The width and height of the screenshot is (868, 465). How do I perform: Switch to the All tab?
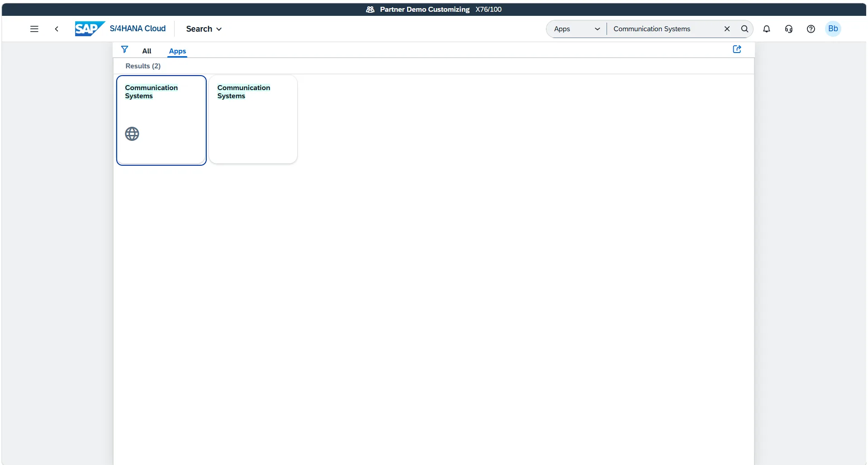coord(147,51)
